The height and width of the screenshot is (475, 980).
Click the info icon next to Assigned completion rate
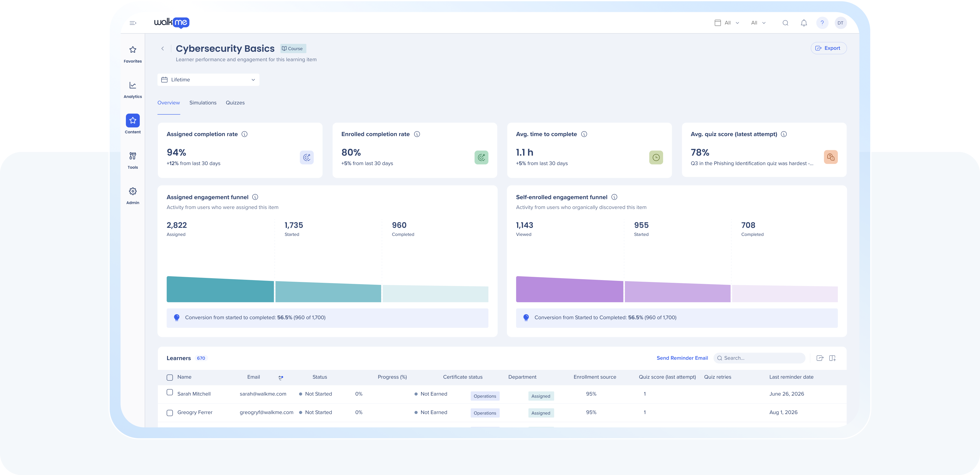pyautogui.click(x=245, y=134)
